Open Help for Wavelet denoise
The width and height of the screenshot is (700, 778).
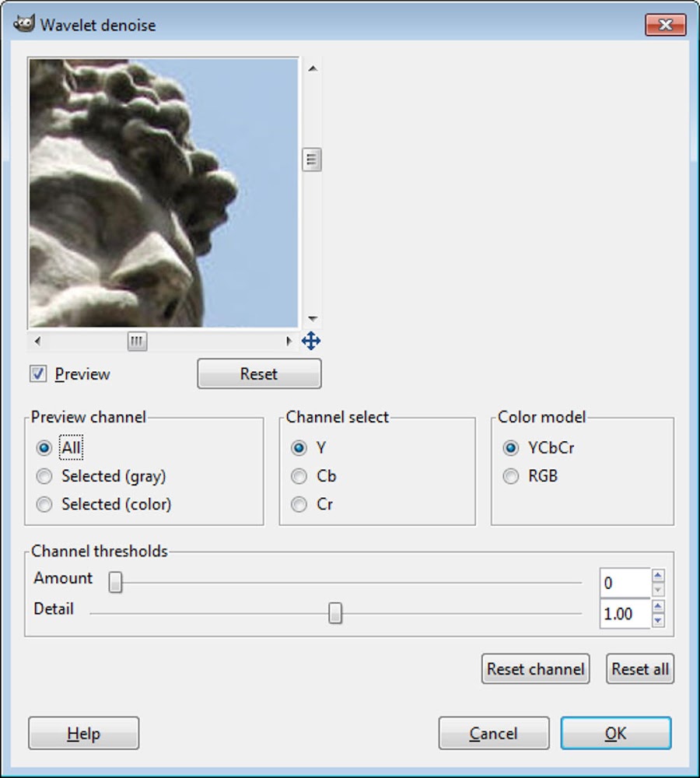83,734
